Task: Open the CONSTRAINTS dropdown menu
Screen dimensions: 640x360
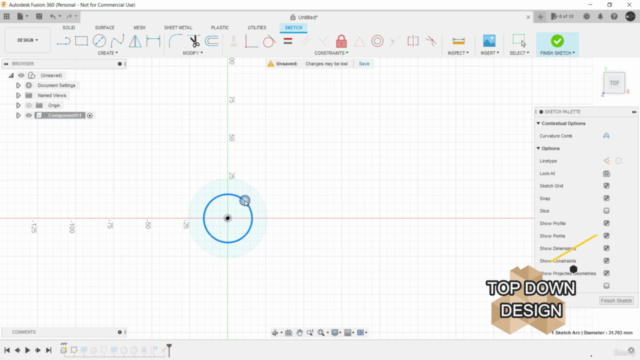Action: point(331,53)
